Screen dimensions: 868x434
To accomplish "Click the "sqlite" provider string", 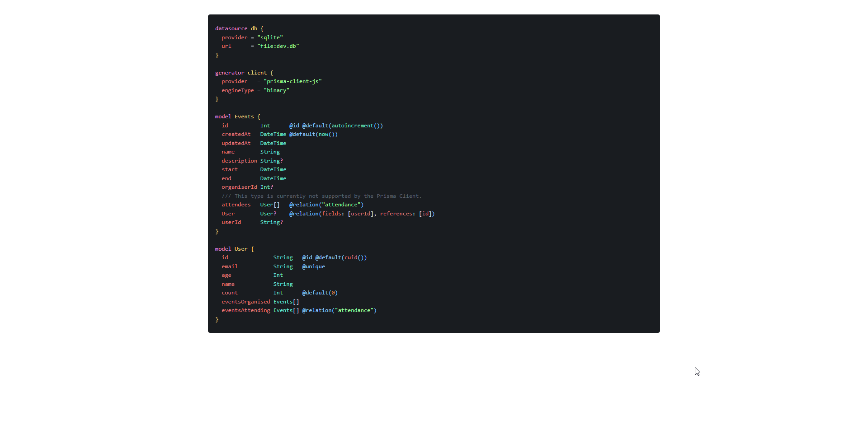I will click(270, 37).
